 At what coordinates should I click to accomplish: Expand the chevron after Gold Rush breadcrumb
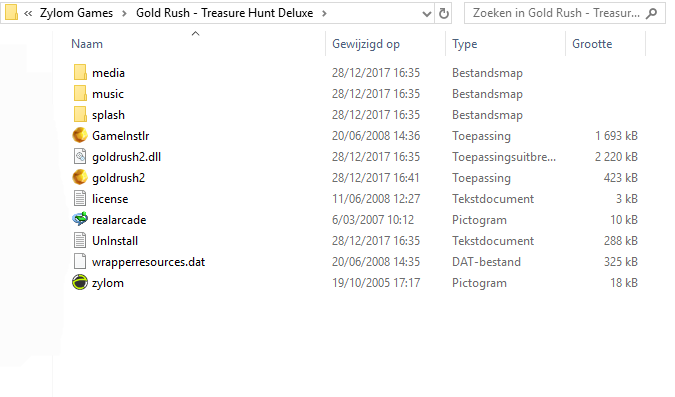324,13
